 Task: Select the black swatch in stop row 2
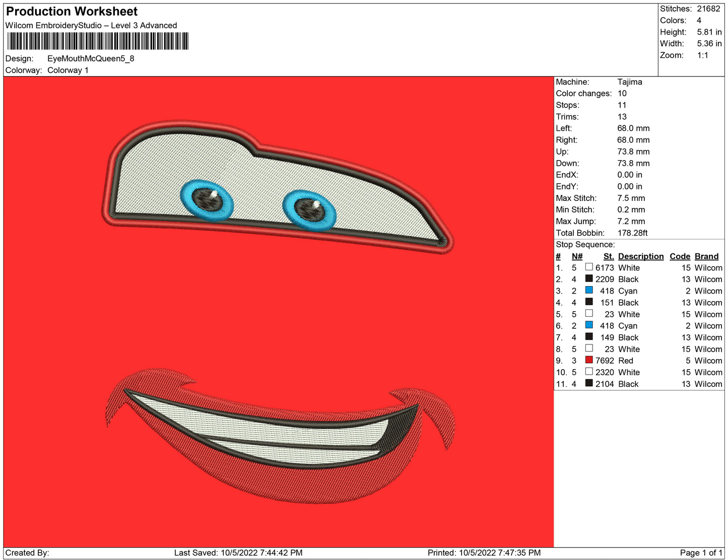(588, 278)
